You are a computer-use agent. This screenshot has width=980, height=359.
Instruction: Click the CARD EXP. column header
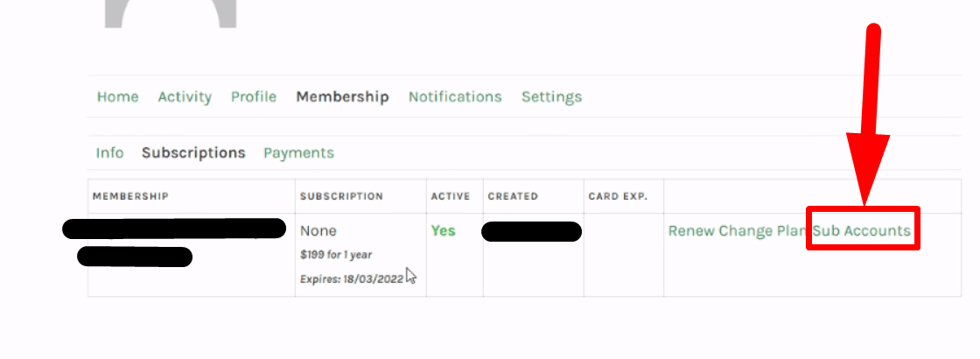618,196
